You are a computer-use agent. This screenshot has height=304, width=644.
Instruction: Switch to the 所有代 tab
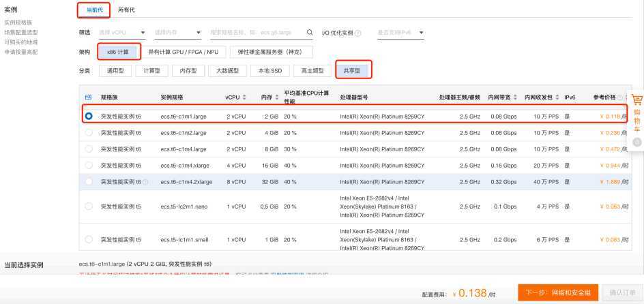(126, 10)
